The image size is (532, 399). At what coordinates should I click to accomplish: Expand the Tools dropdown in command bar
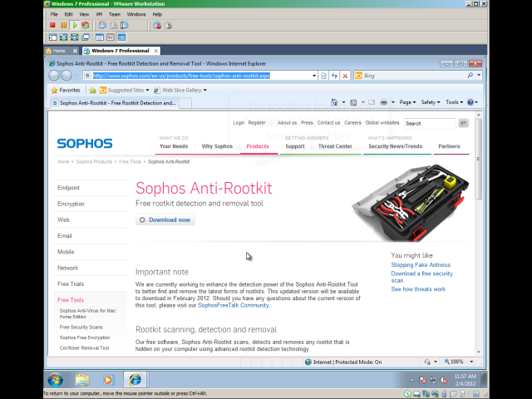(x=453, y=102)
